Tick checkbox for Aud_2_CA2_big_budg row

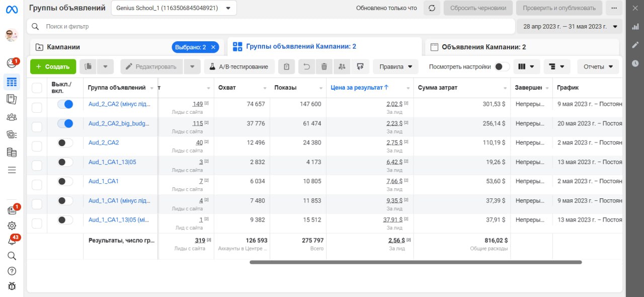tap(37, 126)
